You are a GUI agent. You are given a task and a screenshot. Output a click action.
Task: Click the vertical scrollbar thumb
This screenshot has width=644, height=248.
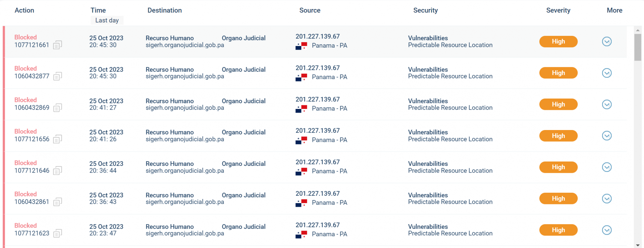point(638,47)
